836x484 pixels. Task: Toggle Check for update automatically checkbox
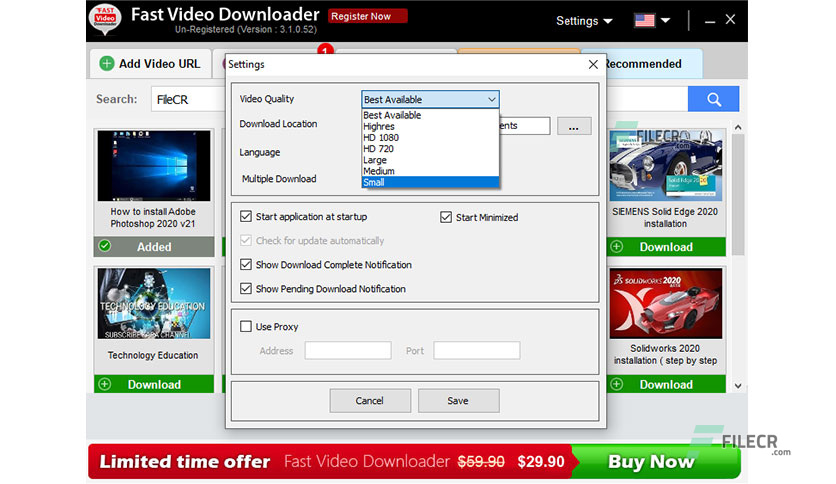tap(246, 240)
